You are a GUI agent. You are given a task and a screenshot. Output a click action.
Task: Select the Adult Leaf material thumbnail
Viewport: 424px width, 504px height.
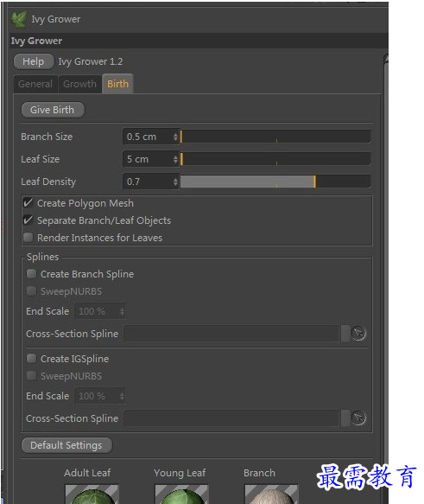92,494
